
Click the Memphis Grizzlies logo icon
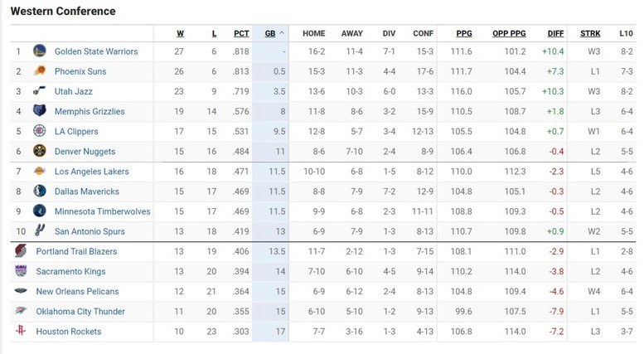click(39, 111)
